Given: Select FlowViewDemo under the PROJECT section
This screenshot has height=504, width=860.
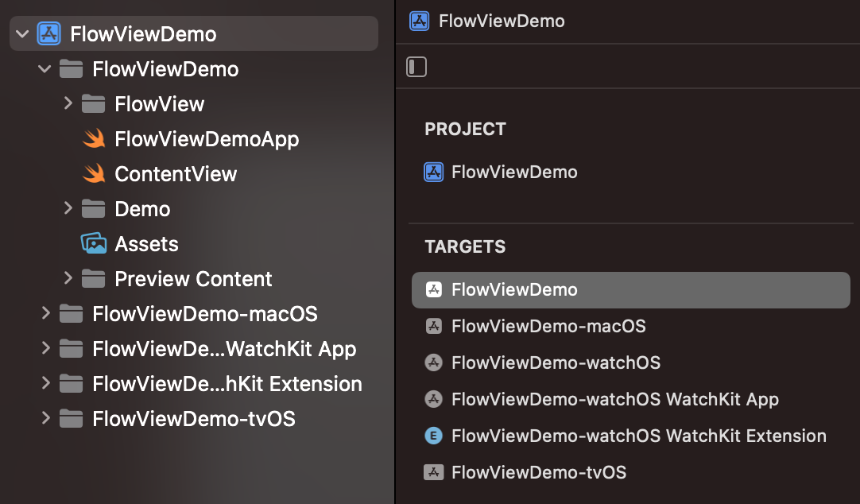Looking at the screenshot, I should 514,172.
